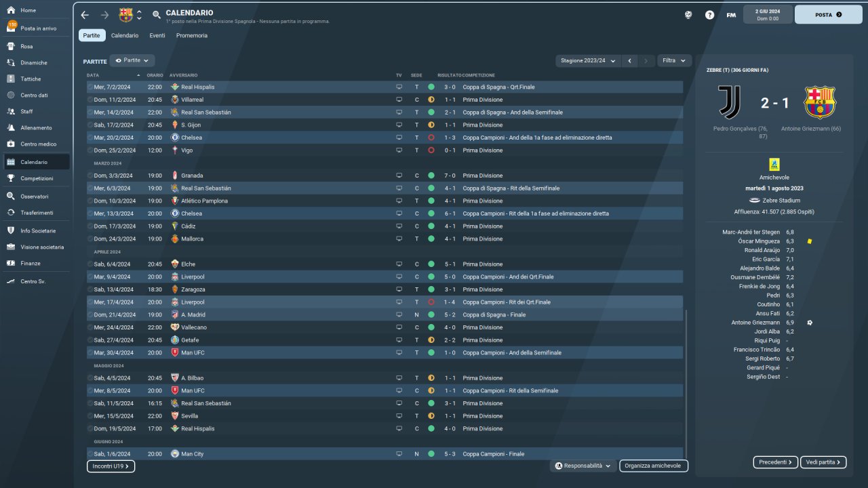868x488 pixels.
Task: Click the fixture list vertical scrollbar
Action: coord(686,383)
